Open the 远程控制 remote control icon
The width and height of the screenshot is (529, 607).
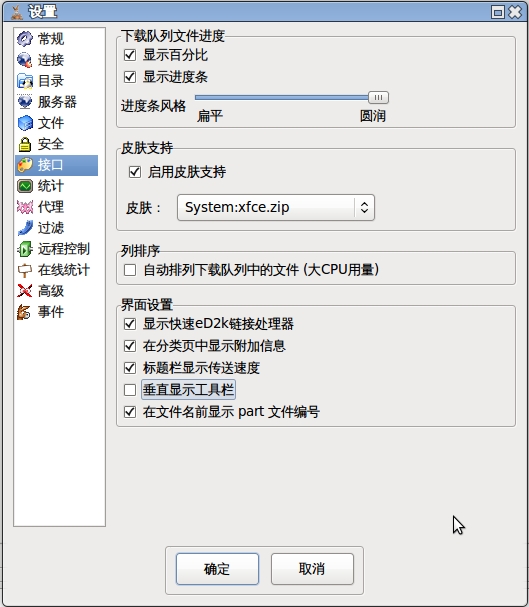[25, 249]
